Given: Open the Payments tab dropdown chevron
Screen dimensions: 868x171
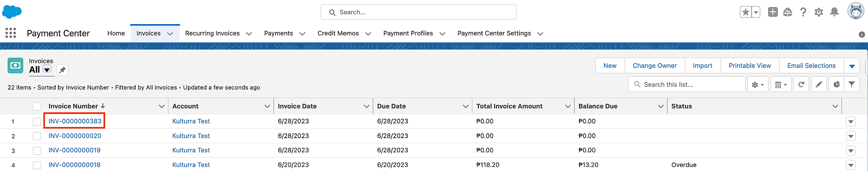Looking at the screenshot, I should click(x=302, y=34).
